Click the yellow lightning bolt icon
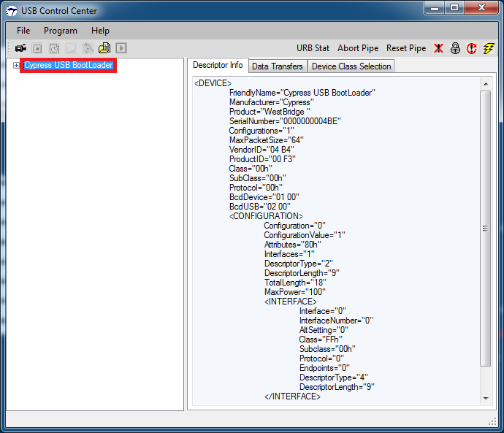Viewport: 504px width, 433px height. pos(489,48)
